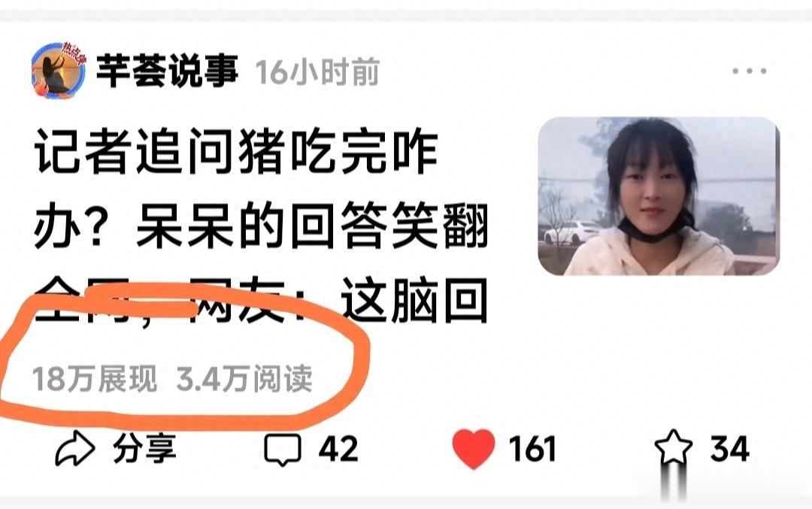The height and width of the screenshot is (509, 812).
Task: Tap the 16小时前 timestamp
Action: [x=317, y=72]
